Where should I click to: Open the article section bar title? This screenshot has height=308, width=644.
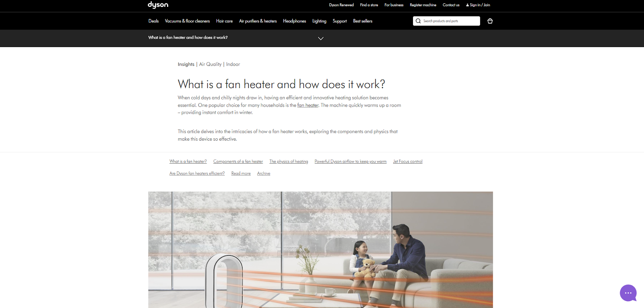click(188, 37)
